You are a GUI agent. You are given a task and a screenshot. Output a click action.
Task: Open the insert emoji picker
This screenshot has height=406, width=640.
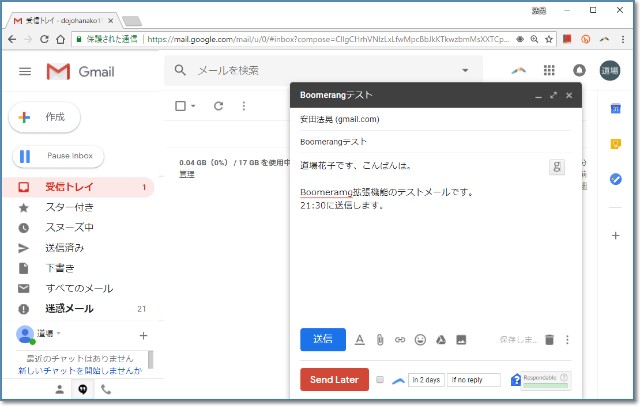420,340
